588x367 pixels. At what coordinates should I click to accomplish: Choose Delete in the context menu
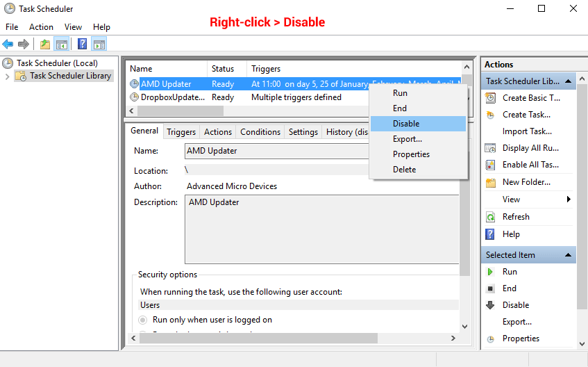[x=418, y=170]
